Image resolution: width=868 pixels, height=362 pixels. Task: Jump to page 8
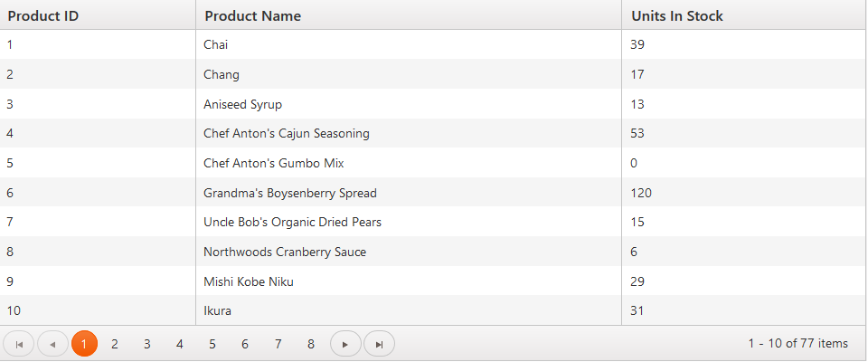pyautogui.click(x=311, y=344)
